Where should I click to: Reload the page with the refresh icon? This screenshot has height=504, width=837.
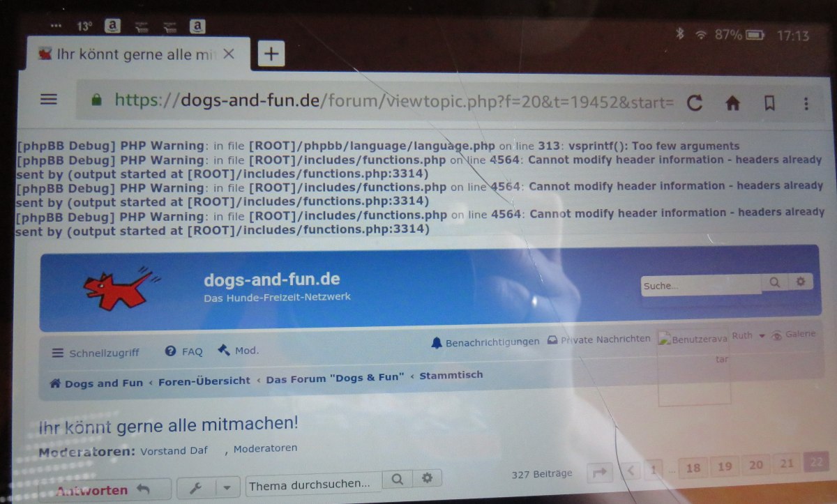click(x=695, y=104)
